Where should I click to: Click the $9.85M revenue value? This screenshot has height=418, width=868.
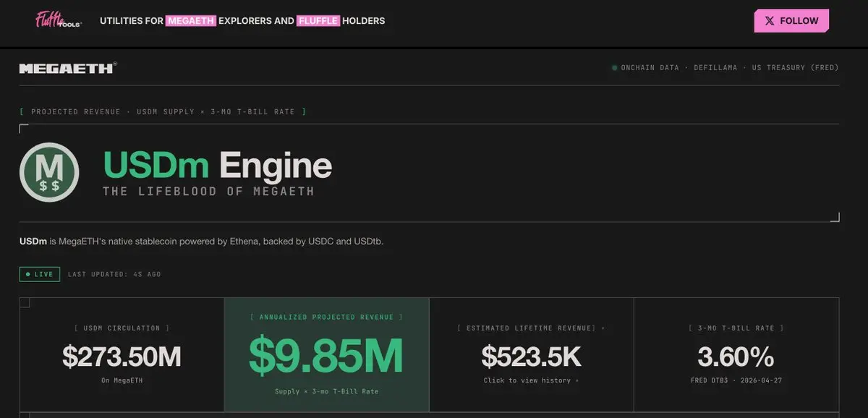click(326, 356)
